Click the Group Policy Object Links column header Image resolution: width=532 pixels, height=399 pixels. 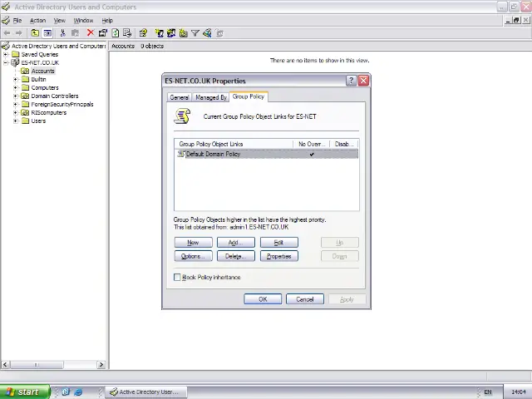[234, 144]
